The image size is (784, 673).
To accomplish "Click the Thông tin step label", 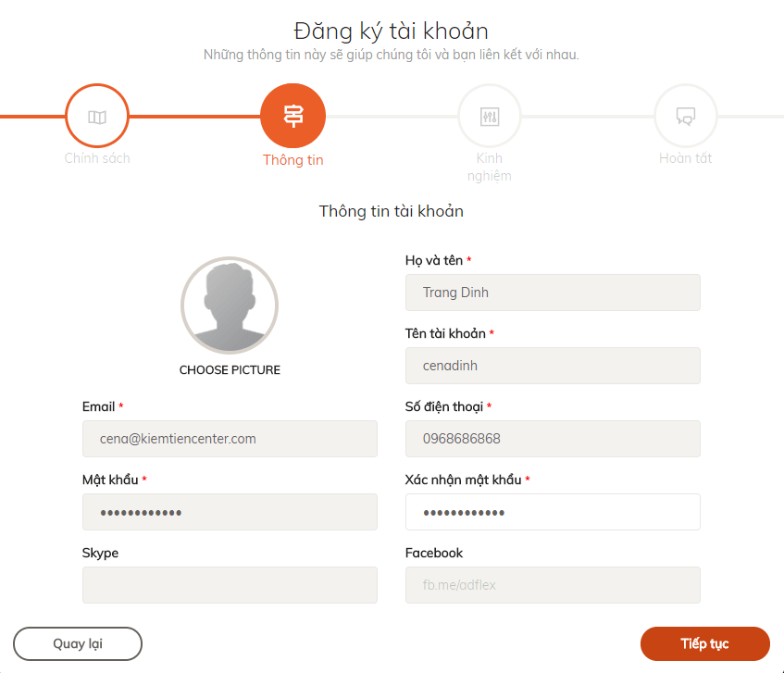I will click(x=293, y=160).
